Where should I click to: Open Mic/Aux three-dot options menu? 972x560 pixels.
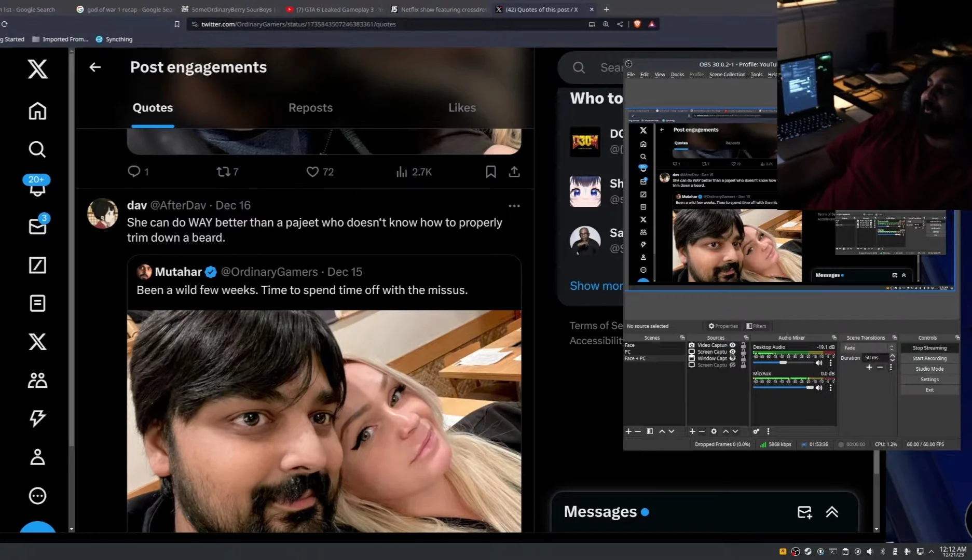(830, 388)
